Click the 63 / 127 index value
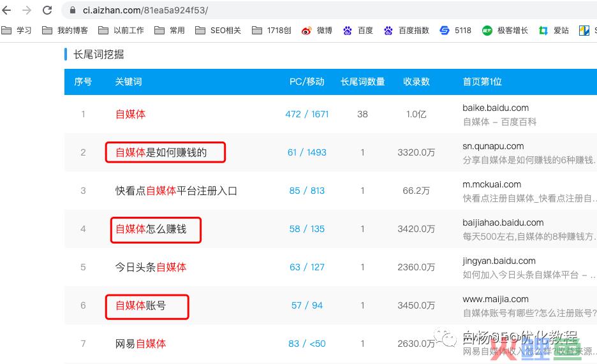This screenshot has height=364, width=597. tap(307, 267)
